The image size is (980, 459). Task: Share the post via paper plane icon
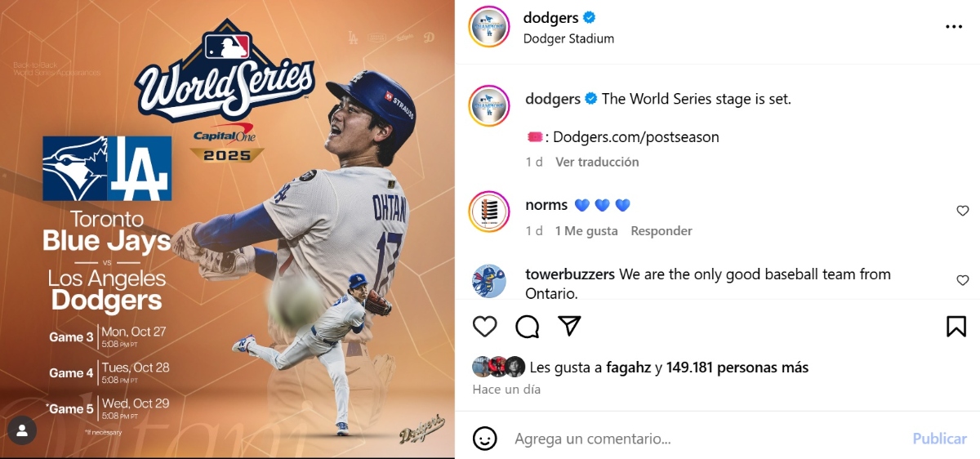pyautogui.click(x=569, y=326)
